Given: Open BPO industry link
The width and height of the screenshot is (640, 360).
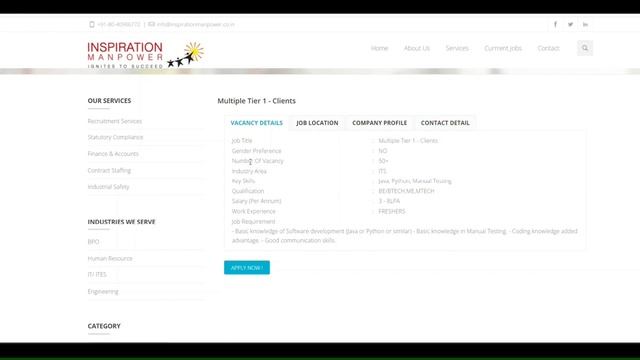Looking at the screenshot, I should coord(93,242).
